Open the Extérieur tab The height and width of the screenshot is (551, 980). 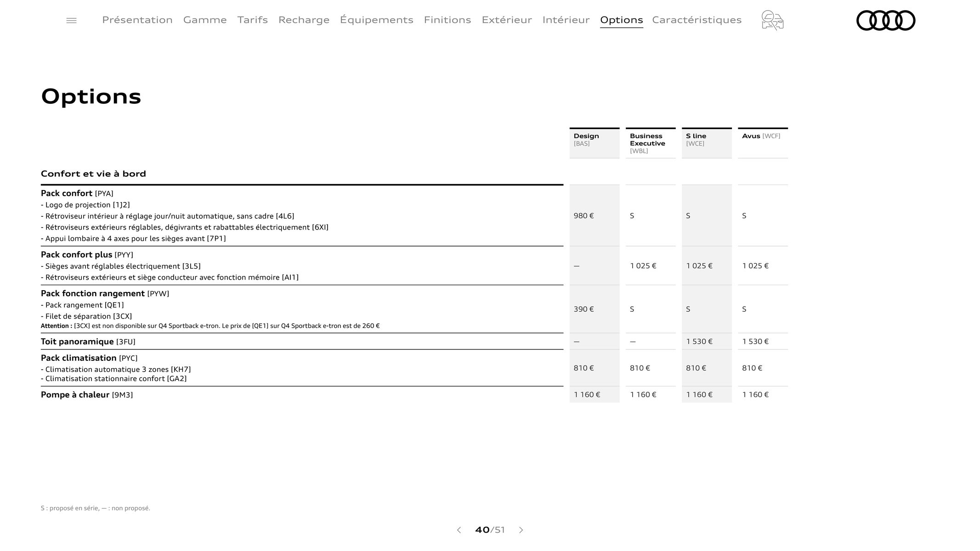[x=507, y=20]
